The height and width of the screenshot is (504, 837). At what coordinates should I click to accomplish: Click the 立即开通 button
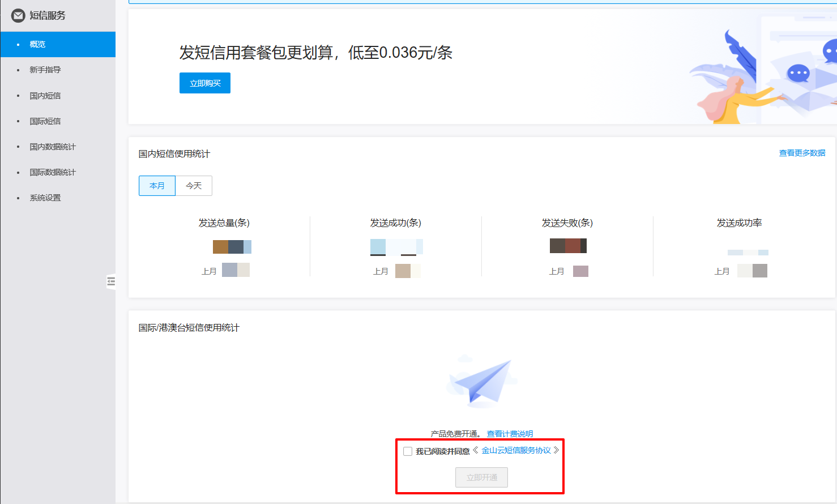coord(481,477)
